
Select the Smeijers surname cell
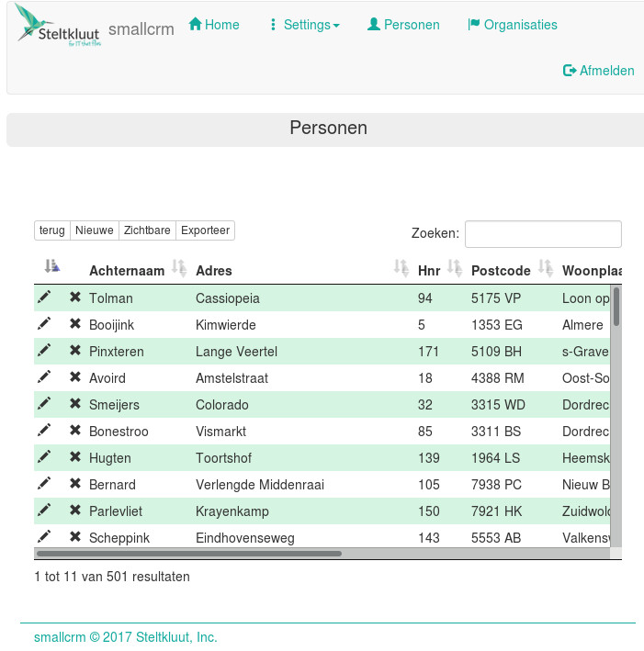(x=114, y=405)
